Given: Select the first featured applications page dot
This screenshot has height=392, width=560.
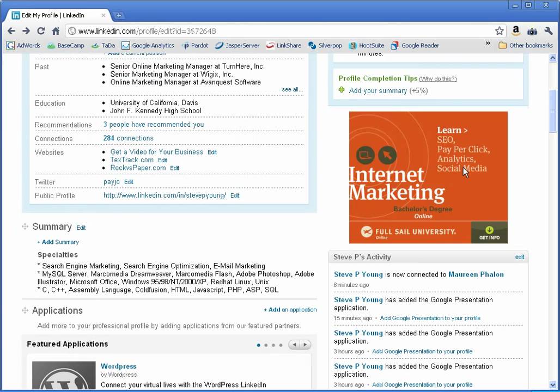Looking at the screenshot, I should coord(259,345).
